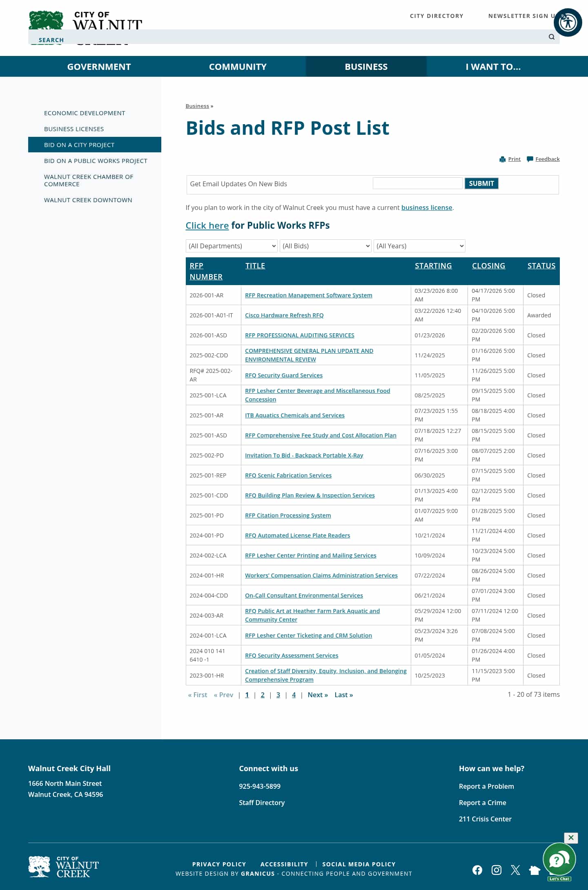Open Report a Problem link

(486, 786)
